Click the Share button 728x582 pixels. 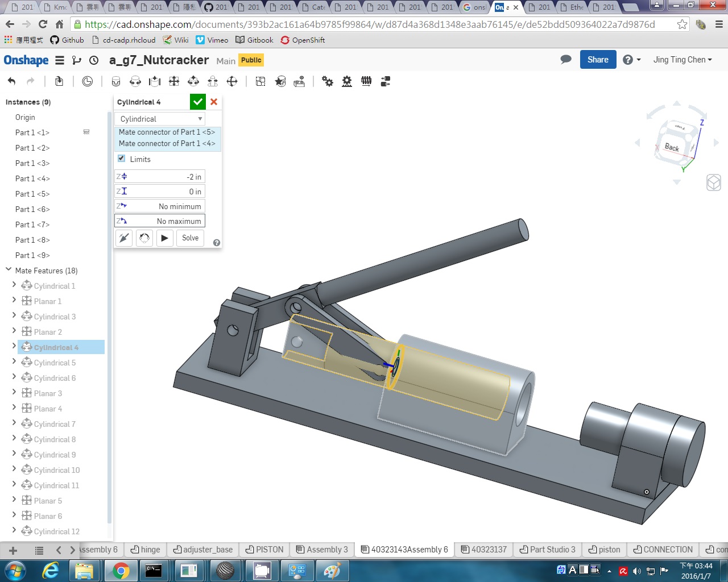click(598, 60)
